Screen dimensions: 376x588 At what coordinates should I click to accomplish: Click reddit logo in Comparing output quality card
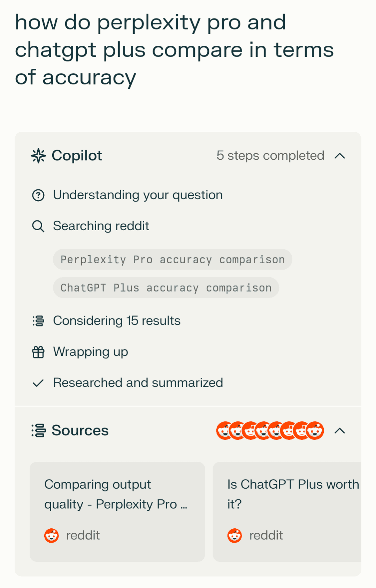[x=52, y=535]
